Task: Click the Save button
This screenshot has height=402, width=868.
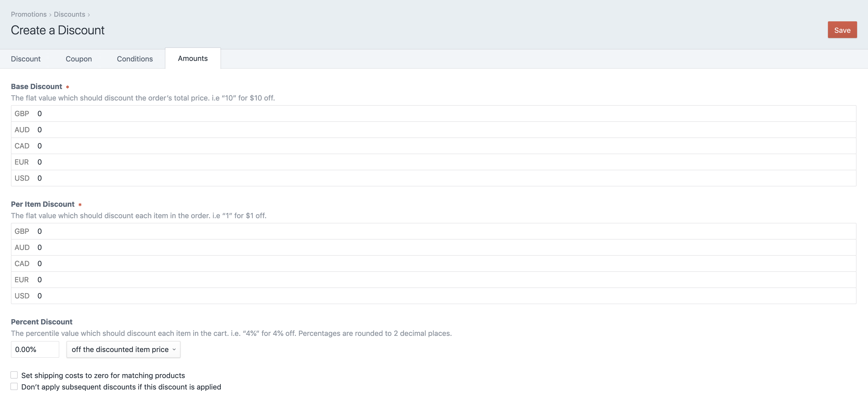Action: pos(842,30)
